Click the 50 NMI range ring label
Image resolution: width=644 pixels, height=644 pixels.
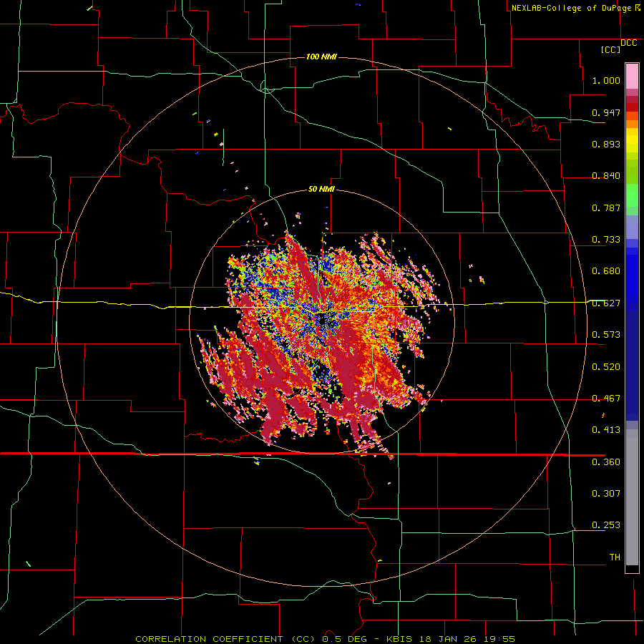pos(321,189)
